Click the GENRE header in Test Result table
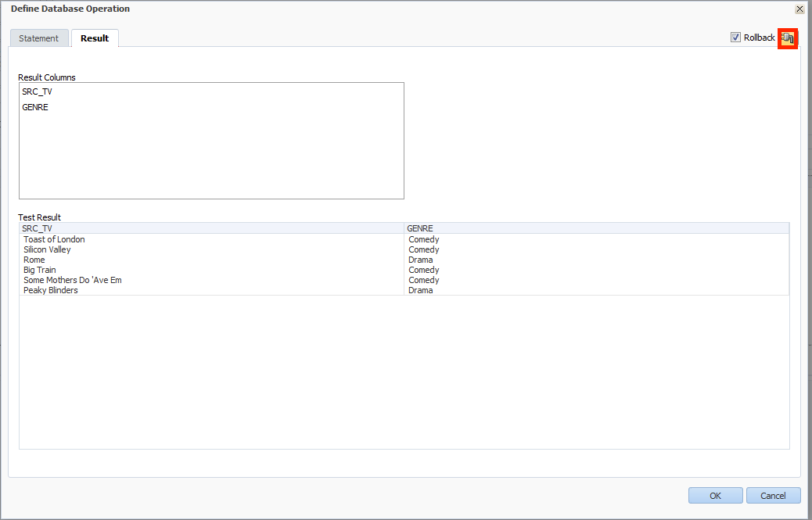 (x=420, y=228)
